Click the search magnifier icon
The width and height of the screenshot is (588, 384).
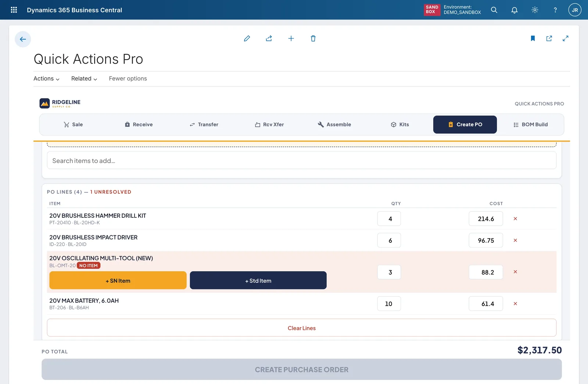click(x=494, y=10)
